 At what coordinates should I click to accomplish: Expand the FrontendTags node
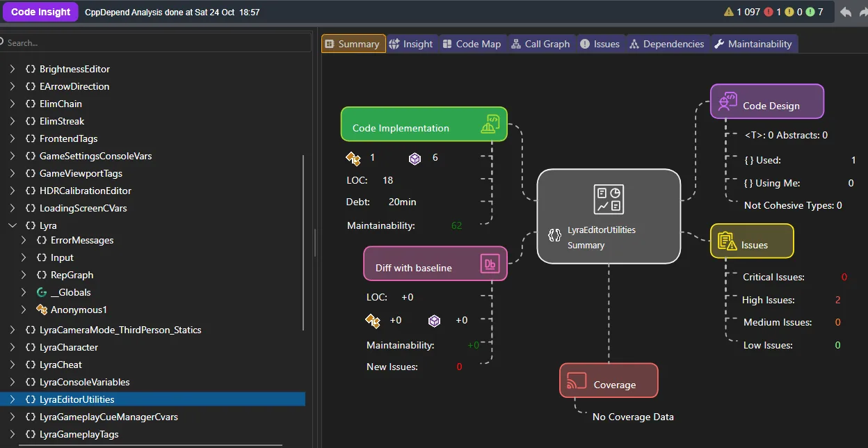coord(13,138)
